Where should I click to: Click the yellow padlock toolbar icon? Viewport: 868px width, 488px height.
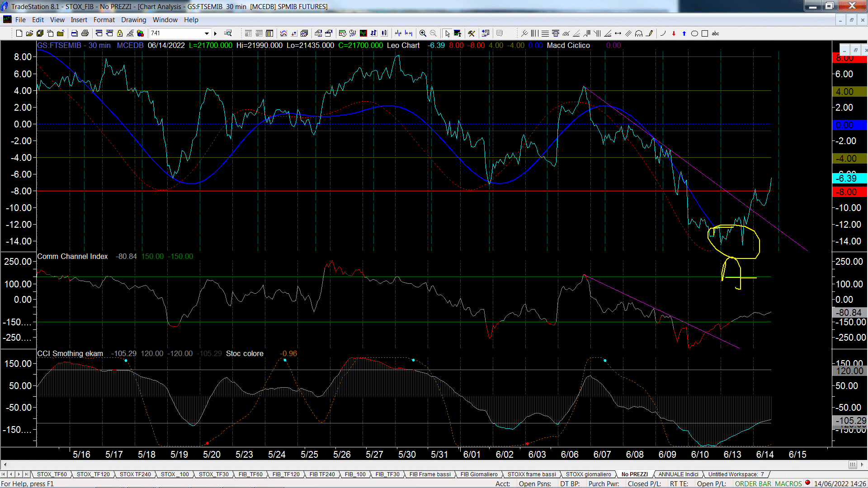[x=120, y=33]
